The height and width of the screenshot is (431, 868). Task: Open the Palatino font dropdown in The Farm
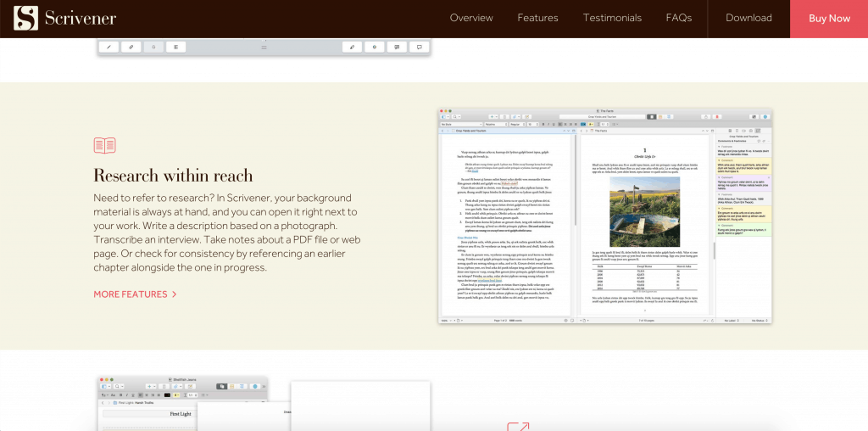click(497, 124)
